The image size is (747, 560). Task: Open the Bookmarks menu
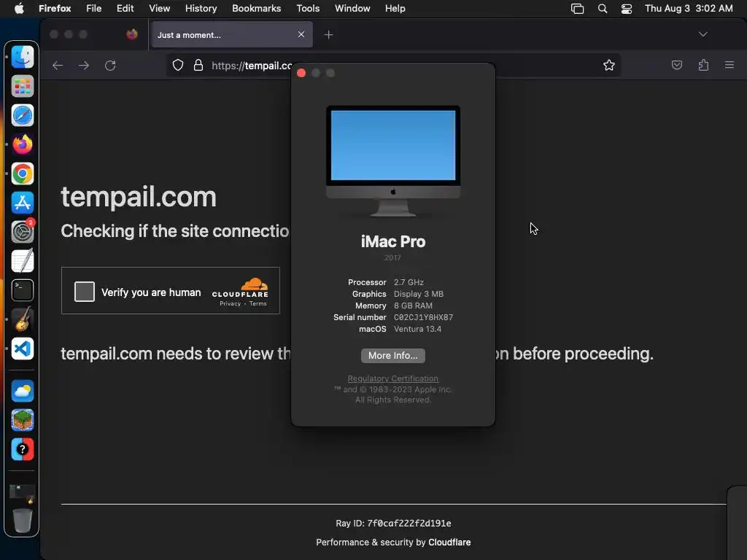(256, 9)
